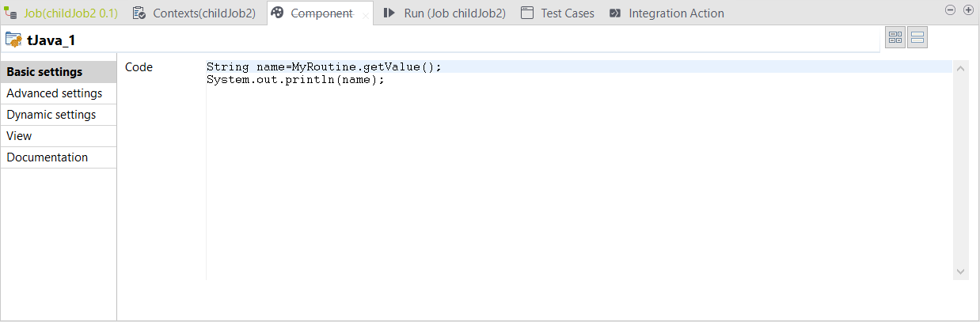Select Basic settings in the sidebar

(44, 72)
